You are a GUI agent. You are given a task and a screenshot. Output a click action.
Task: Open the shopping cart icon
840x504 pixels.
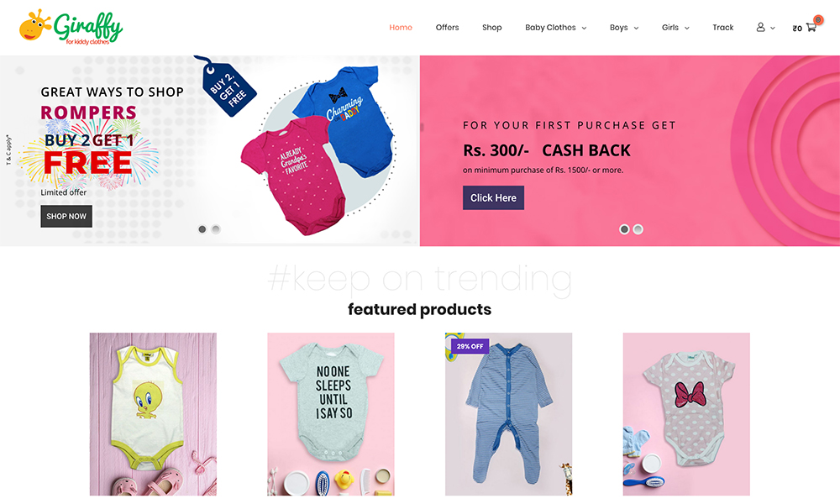811,28
